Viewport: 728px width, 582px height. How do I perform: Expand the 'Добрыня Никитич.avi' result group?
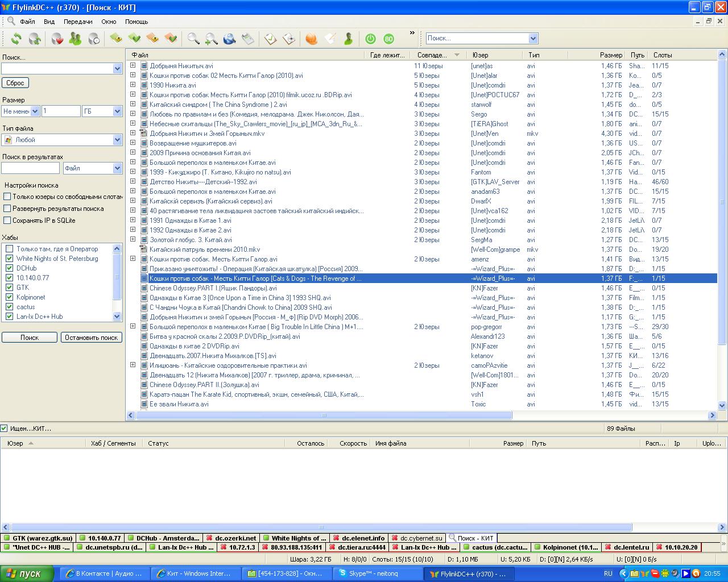133,66
